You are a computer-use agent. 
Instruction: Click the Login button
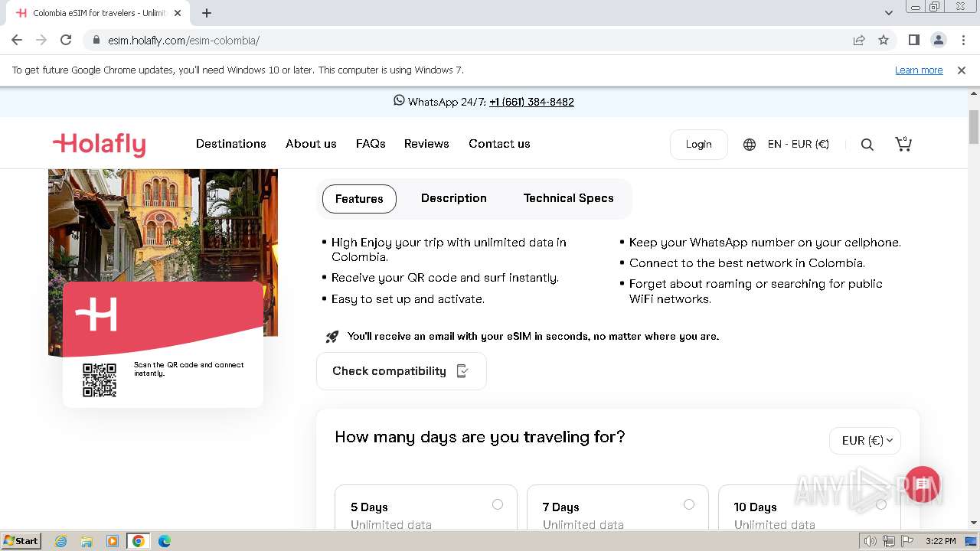[698, 144]
